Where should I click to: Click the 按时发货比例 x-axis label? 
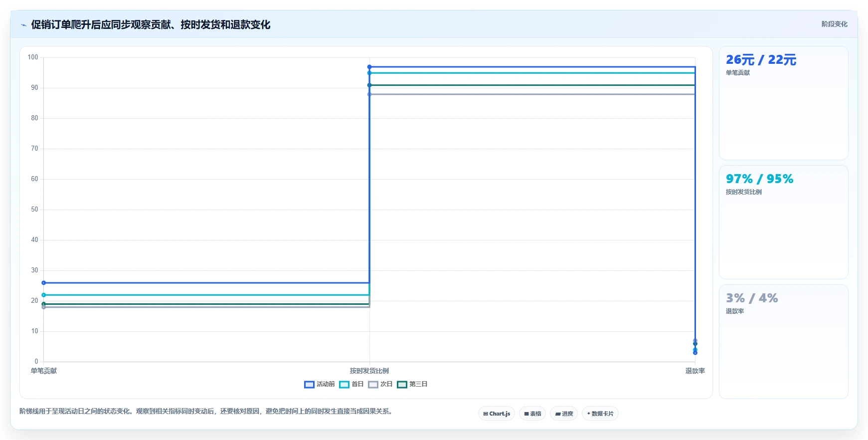(369, 371)
